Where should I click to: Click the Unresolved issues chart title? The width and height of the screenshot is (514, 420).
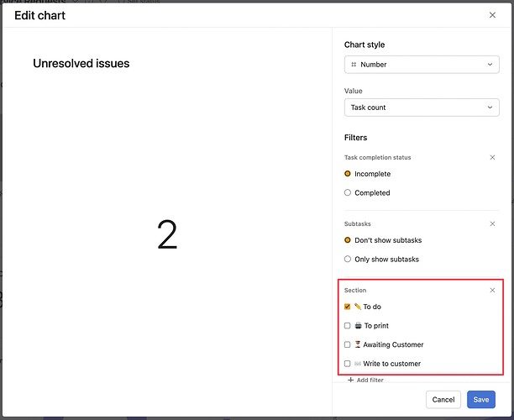[81, 63]
